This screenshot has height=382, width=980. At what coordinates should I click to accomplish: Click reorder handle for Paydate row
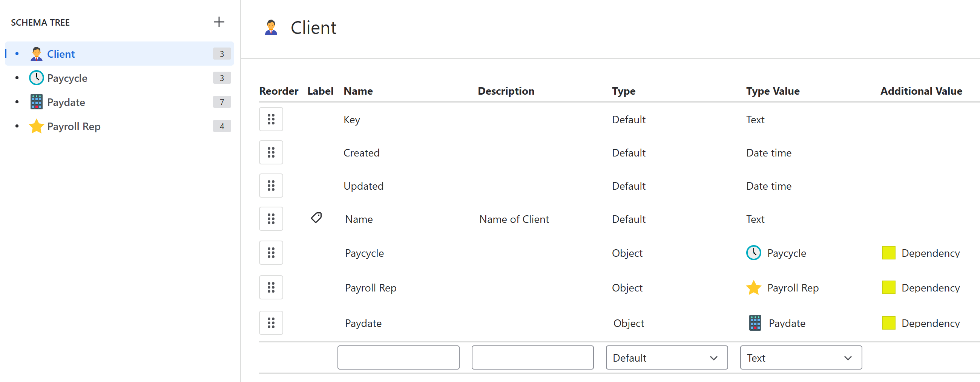coord(271,323)
